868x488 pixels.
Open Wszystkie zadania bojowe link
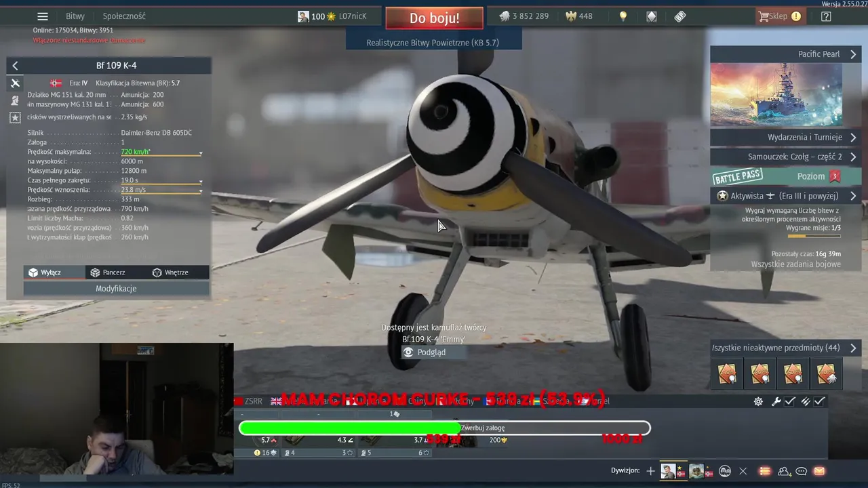[x=795, y=264]
